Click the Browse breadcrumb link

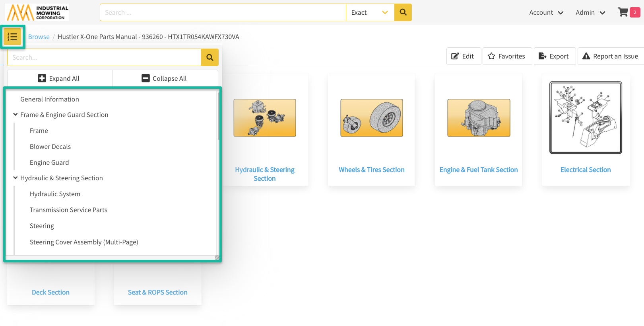click(39, 37)
